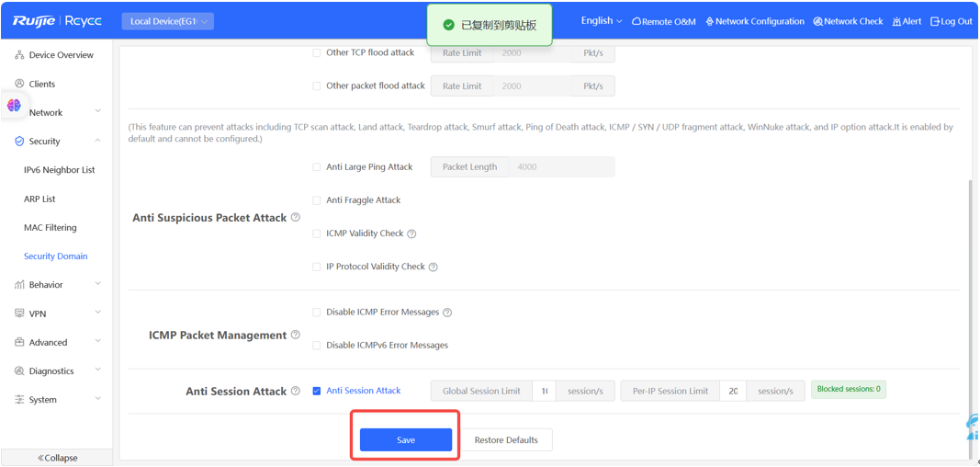Click help icon beside Disable ICMP Error Messages
Screen dimensions: 980x467
point(447,312)
